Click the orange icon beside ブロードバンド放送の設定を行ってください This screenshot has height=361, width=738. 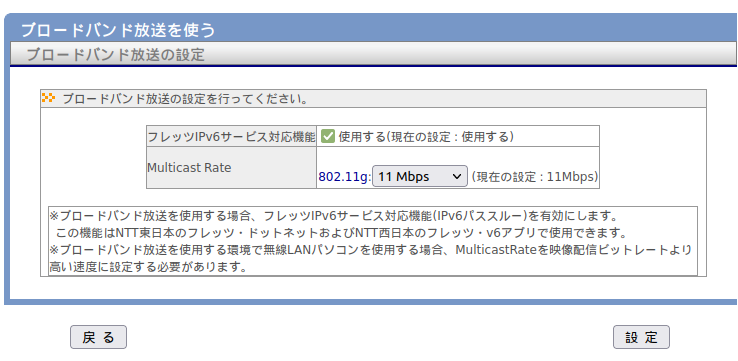pos(48,98)
